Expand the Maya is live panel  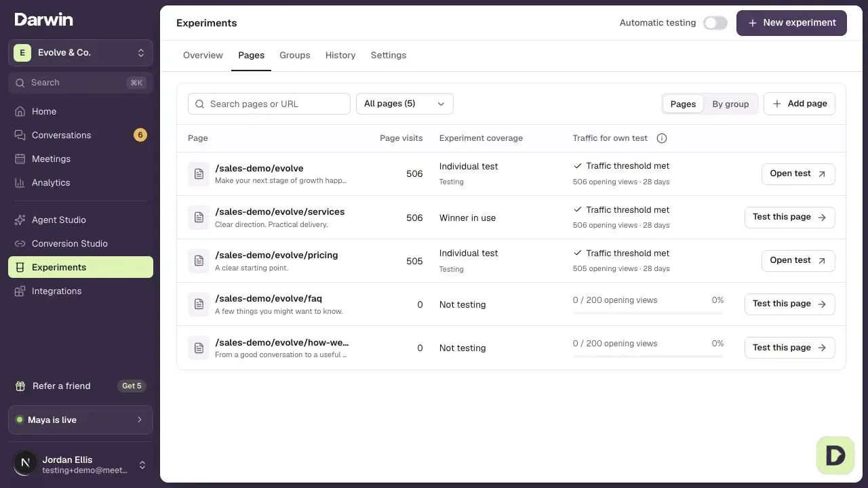81,420
